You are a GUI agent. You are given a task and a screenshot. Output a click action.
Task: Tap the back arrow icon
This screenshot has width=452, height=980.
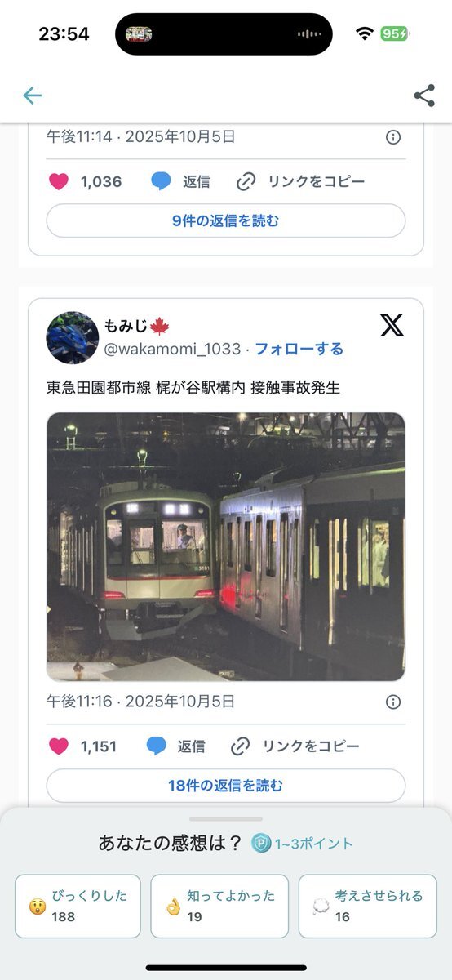click(x=32, y=96)
